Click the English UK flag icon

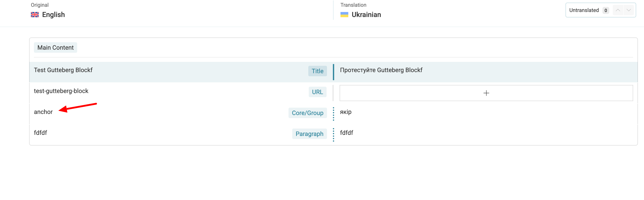click(x=35, y=15)
